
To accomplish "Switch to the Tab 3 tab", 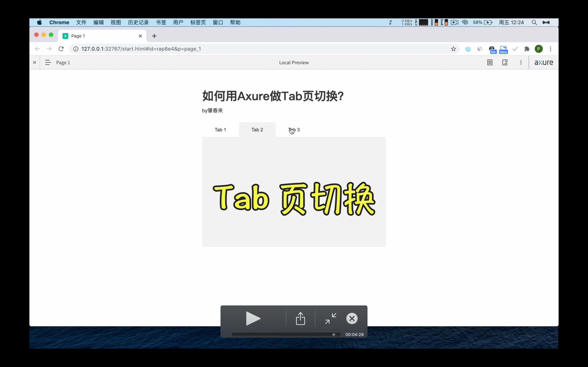I will [294, 130].
